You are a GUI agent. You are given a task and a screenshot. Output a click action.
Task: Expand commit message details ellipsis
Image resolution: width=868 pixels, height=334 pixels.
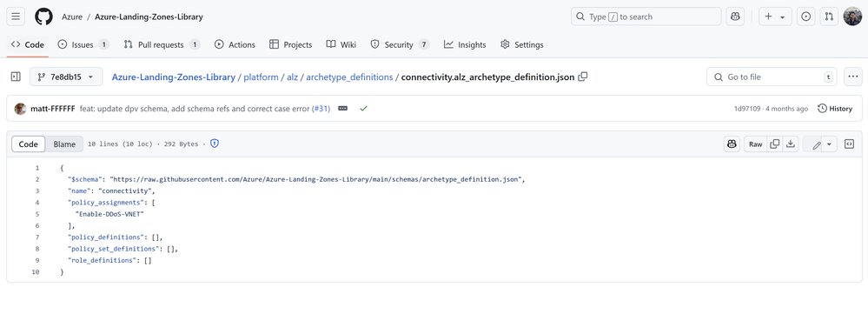[342, 109]
